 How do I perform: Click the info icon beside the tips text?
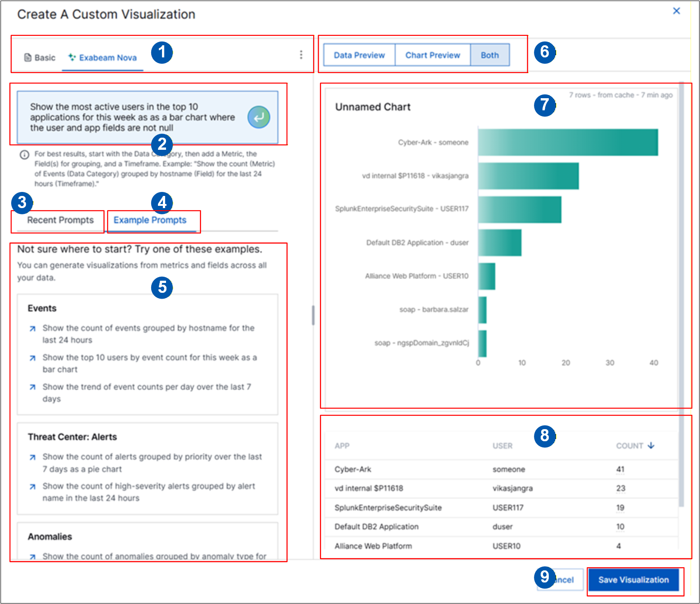click(x=25, y=155)
